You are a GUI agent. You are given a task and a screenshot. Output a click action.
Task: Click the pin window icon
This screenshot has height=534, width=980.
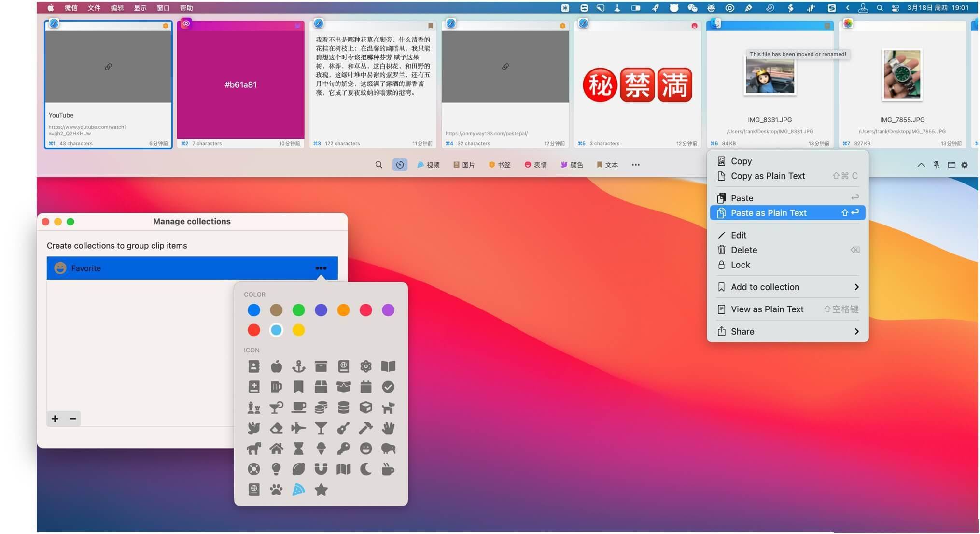pos(936,165)
